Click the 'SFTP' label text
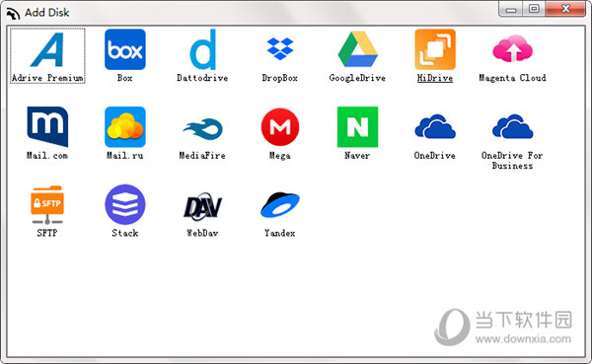 pyautogui.click(x=47, y=233)
